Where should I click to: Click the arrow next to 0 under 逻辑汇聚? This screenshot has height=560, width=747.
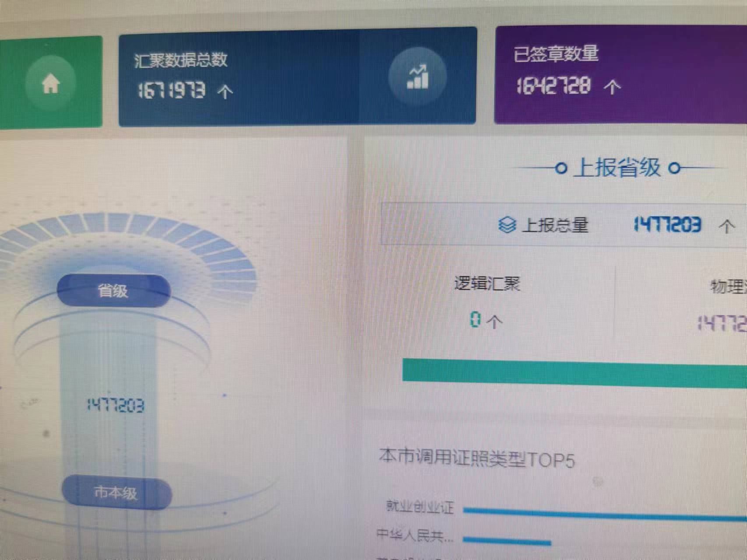(495, 322)
